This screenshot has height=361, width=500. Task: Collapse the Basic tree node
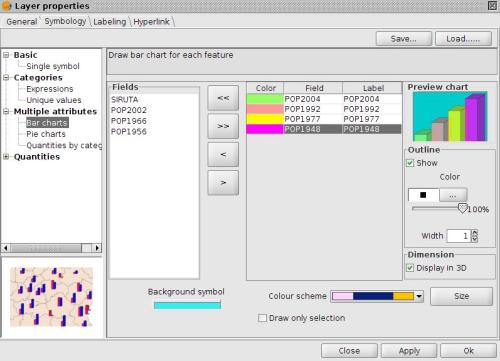coord(6,55)
